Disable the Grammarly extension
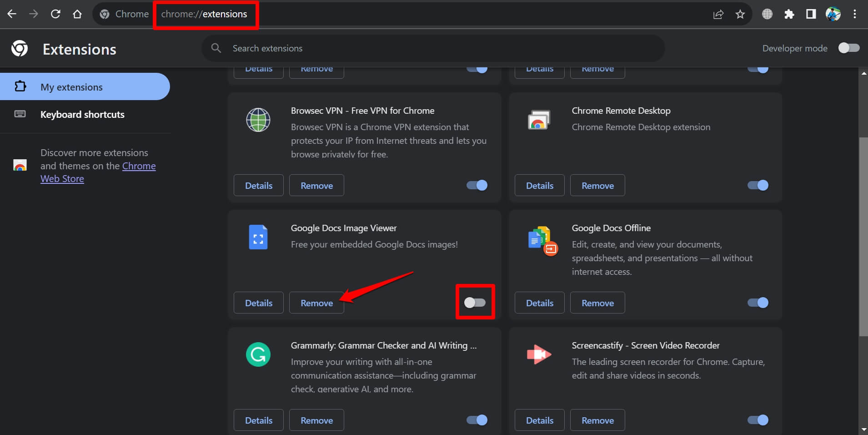The image size is (868, 435). point(475,420)
